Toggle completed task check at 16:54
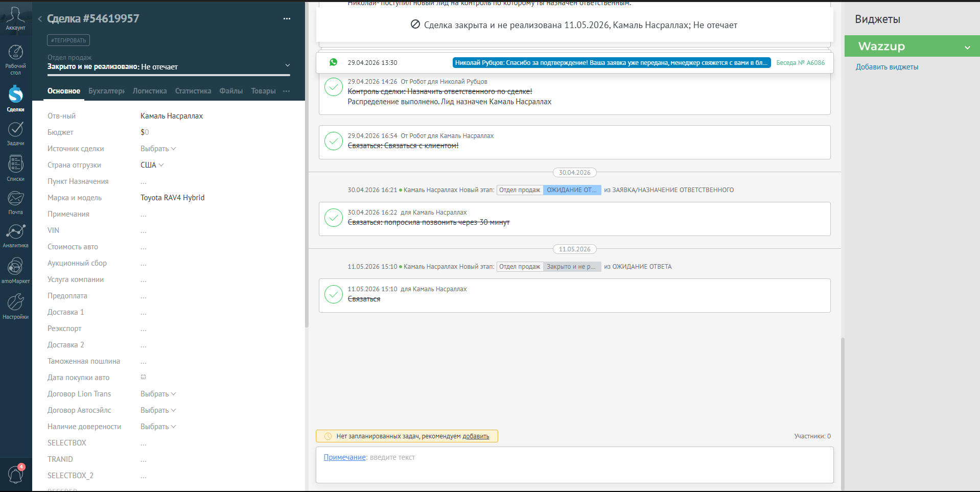 (334, 141)
